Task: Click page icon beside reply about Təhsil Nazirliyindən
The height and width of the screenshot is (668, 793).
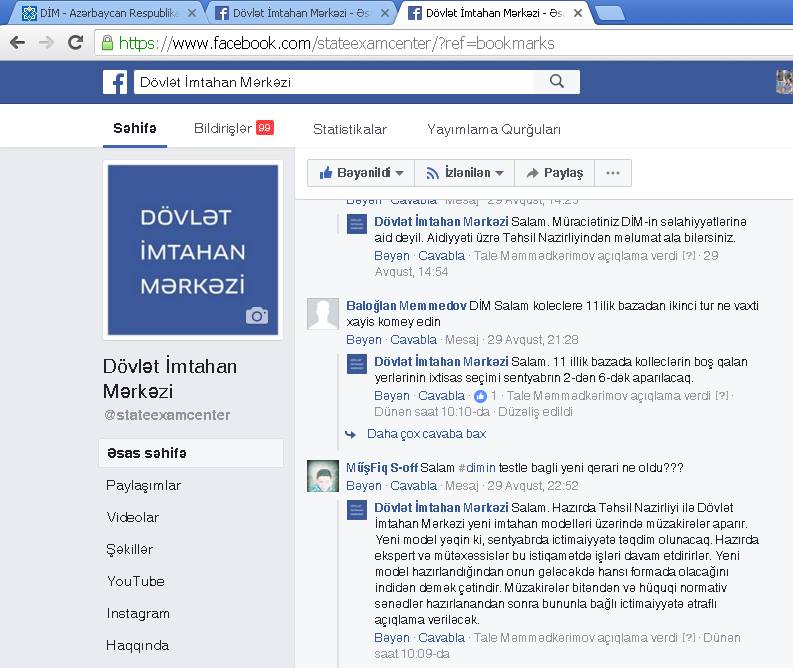Action: click(357, 224)
